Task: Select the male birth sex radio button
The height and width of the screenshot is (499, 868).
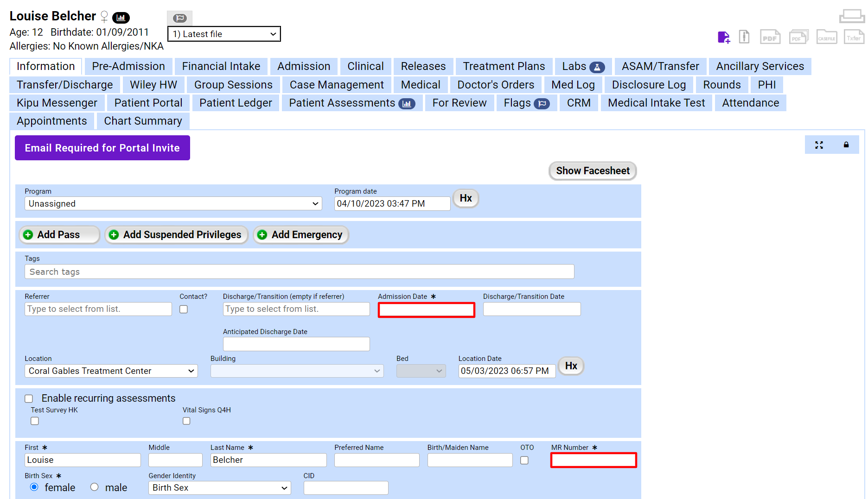Action: point(95,487)
